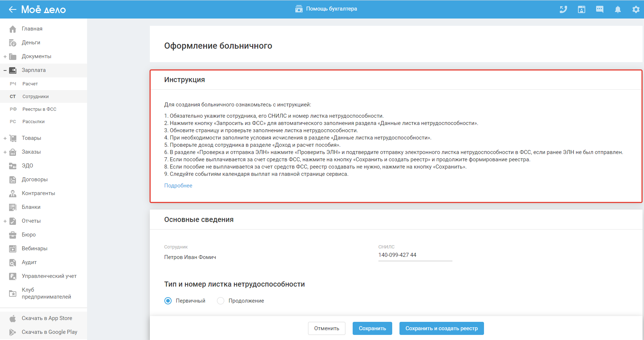Expand the Отчеты section
The height and width of the screenshot is (340, 644).
click(x=5, y=221)
